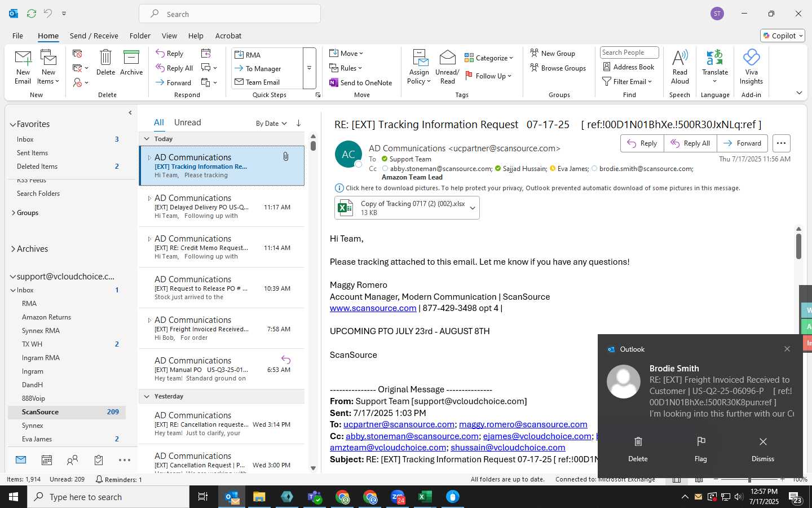The image size is (812, 508).
Task: Open Filter Email dropdown
Action: click(x=627, y=82)
